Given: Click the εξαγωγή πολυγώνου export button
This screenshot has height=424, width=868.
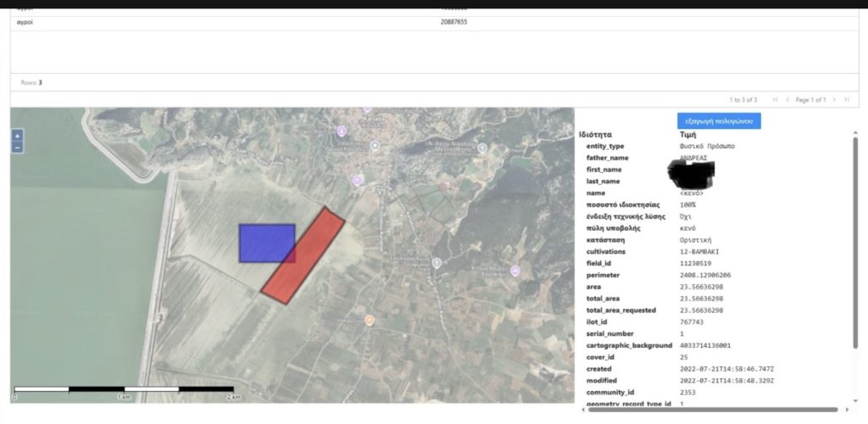Looking at the screenshot, I should tap(719, 121).
